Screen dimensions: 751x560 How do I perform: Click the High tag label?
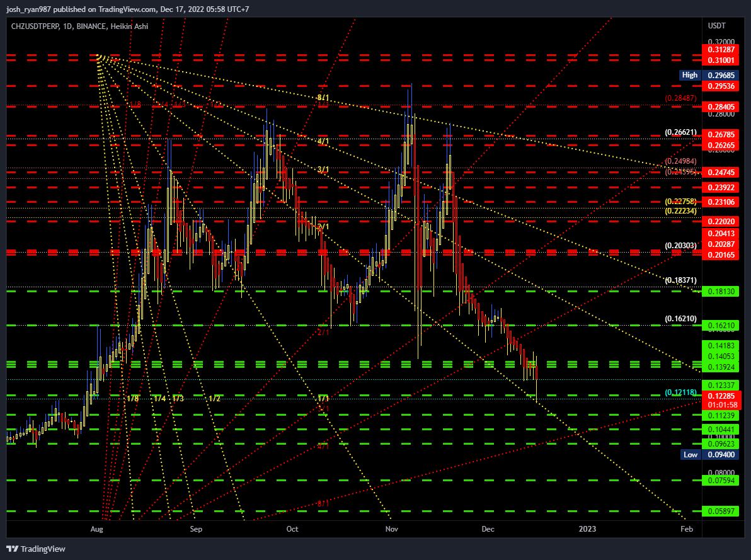690,75
